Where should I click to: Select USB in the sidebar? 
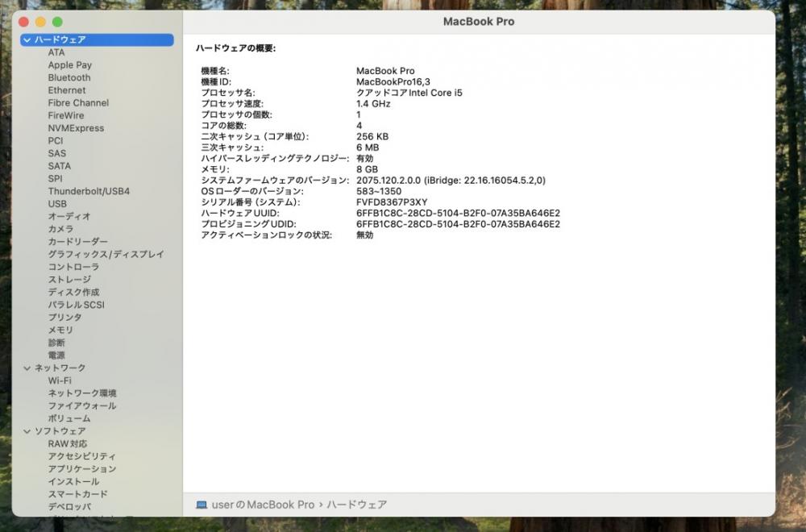click(x=57, y=204)
